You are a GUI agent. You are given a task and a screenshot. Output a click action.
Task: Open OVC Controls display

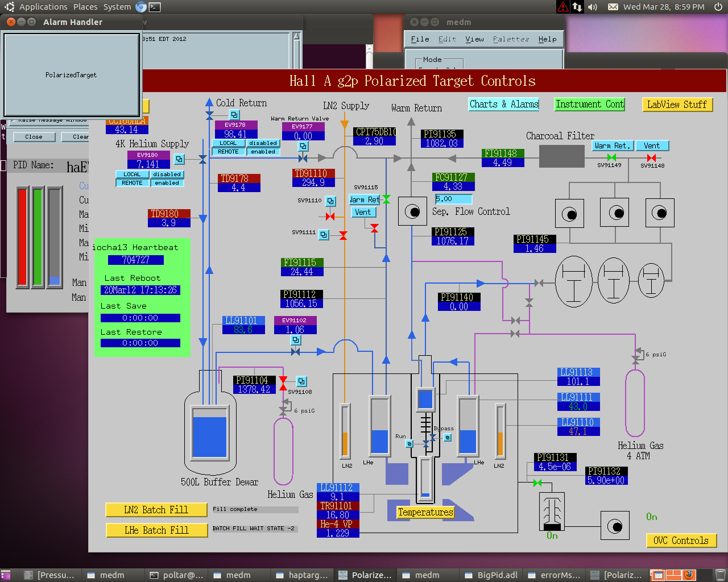(x=681, y=541)
